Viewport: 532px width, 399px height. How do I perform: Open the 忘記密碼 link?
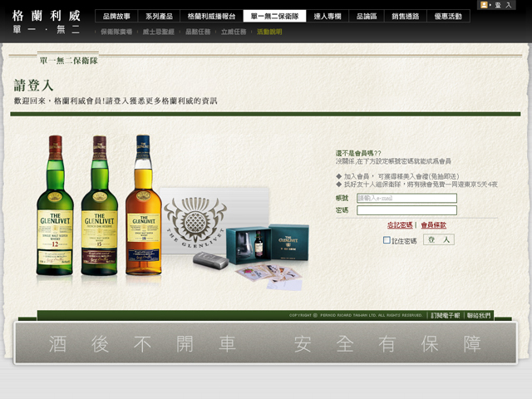pos(400,225)
